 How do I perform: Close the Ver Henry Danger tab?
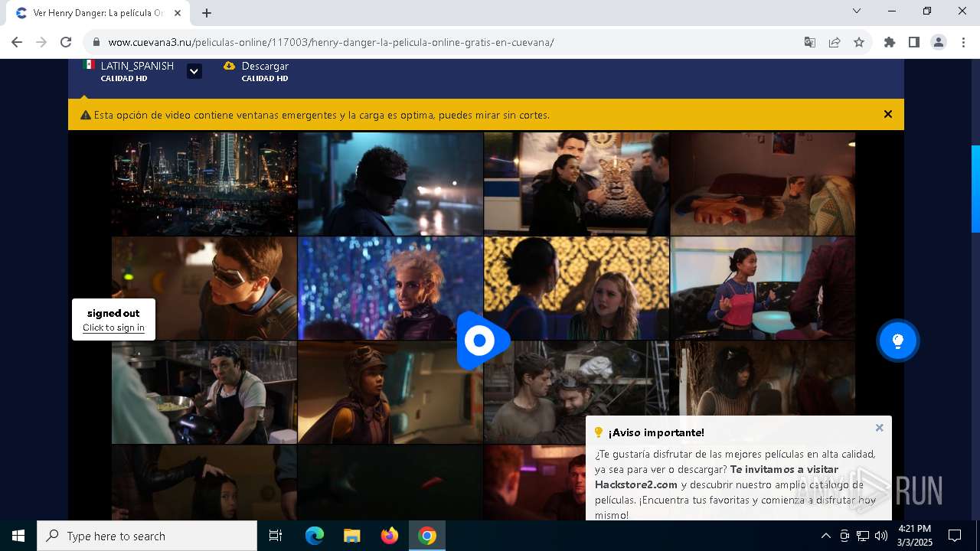[178, 13]
